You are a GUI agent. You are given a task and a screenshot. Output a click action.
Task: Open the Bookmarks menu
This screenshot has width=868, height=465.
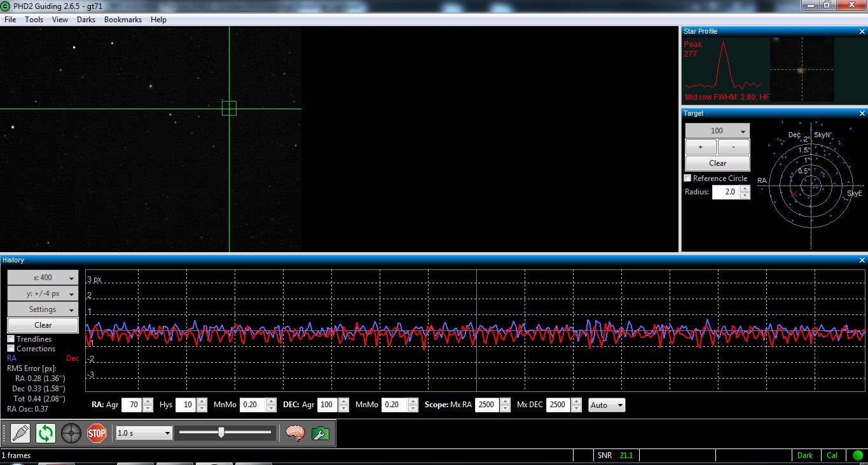123,20
